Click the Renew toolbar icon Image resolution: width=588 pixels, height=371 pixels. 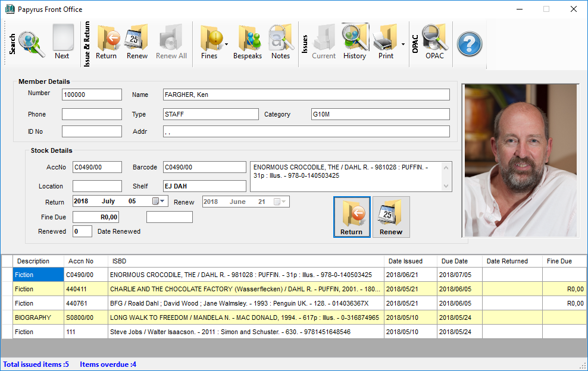(137, 42)
